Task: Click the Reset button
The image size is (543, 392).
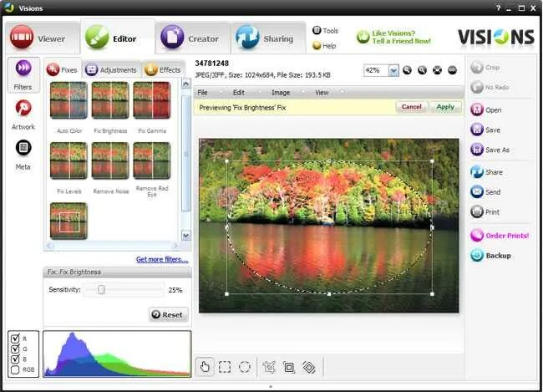Action: pos(168,314)
